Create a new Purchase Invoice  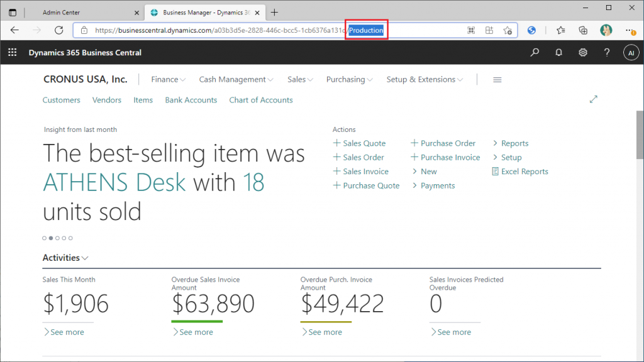point(445,157)
